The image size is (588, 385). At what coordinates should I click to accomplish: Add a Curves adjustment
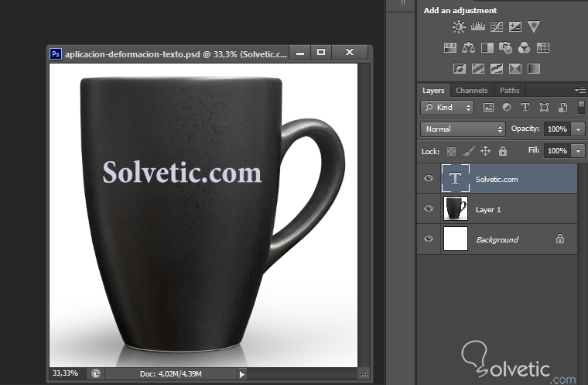click(x=497, y=26)
